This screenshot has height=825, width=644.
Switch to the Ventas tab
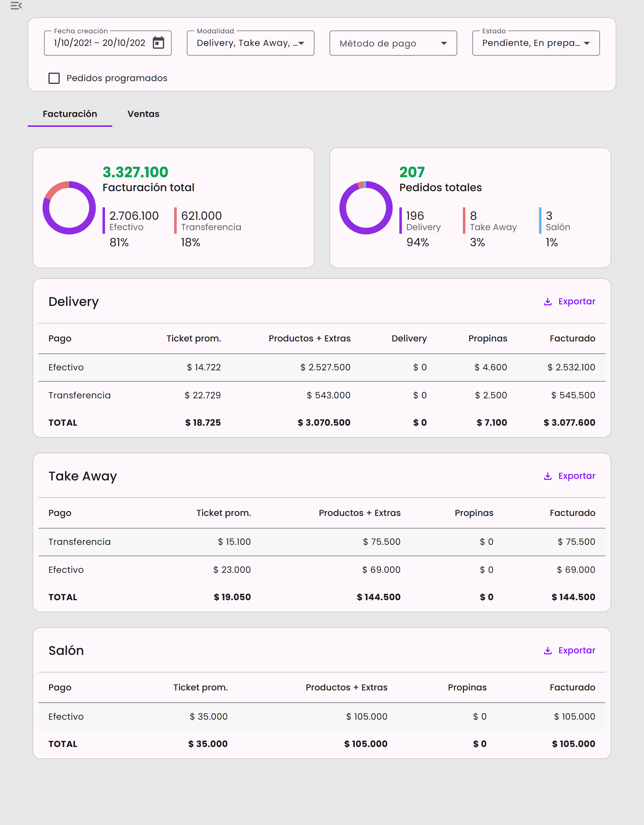click(143, 114)
